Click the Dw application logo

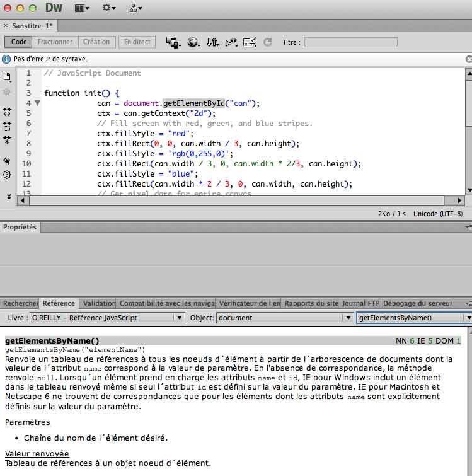tap(54, 8)
